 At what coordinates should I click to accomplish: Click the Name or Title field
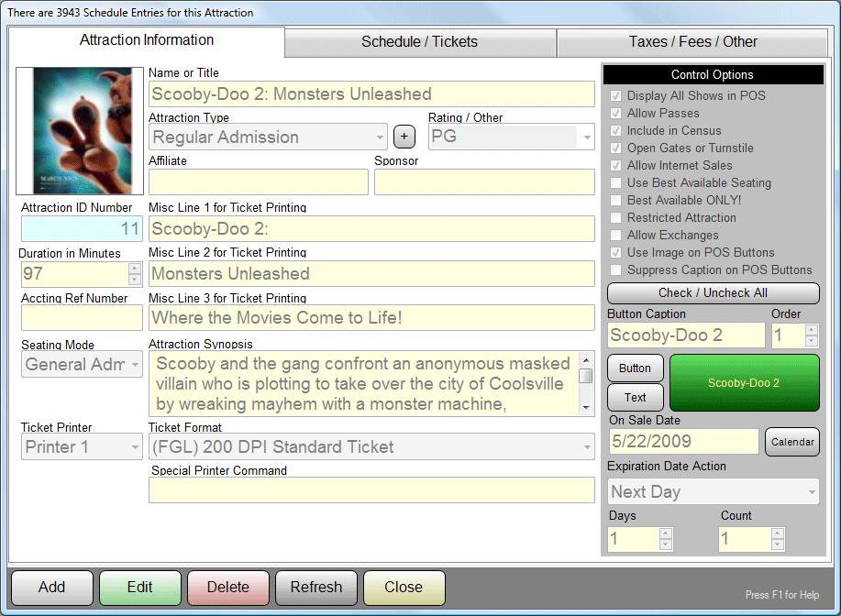(x=371, y=94)
